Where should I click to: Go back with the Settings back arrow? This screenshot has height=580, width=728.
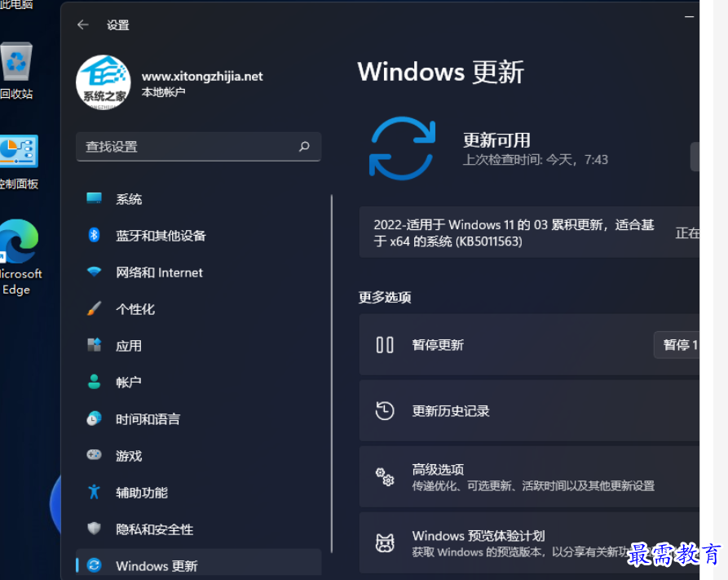[82, 24]
